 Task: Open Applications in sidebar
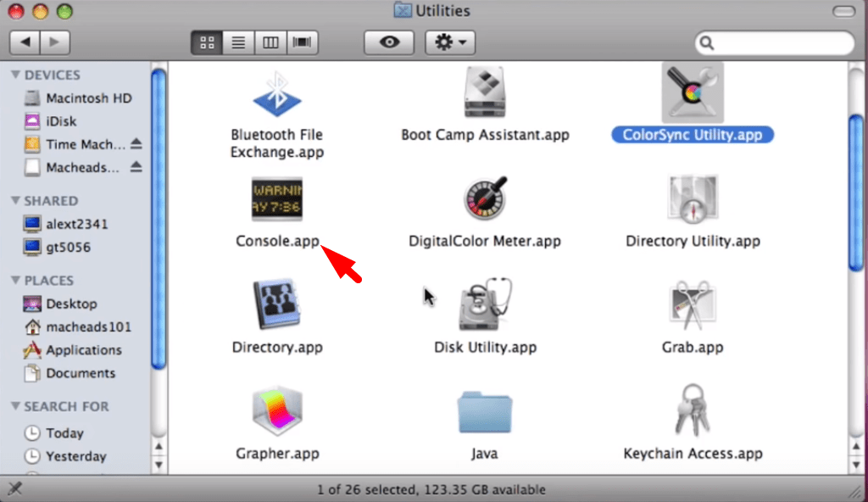73,350
